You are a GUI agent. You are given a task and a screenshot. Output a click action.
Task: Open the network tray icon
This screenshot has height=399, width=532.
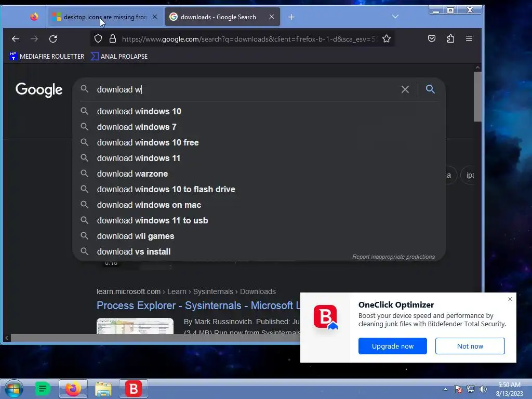coord(471,389)
